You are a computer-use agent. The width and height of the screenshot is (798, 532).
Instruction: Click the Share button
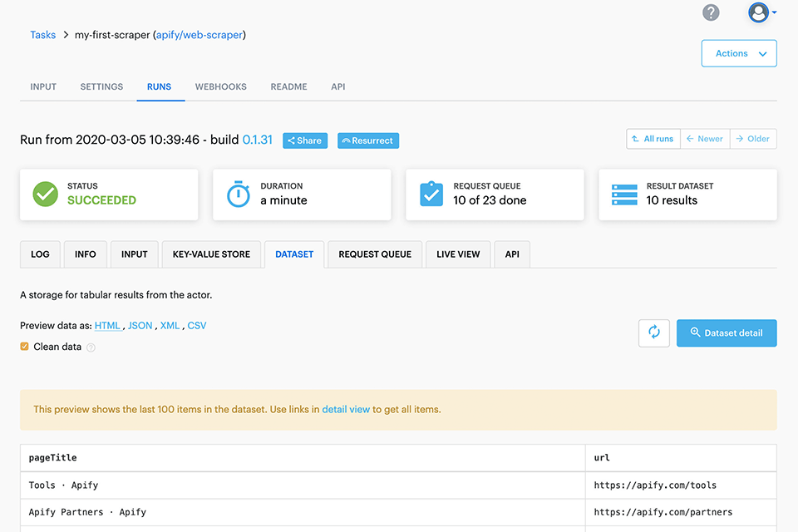click(305, 140)
